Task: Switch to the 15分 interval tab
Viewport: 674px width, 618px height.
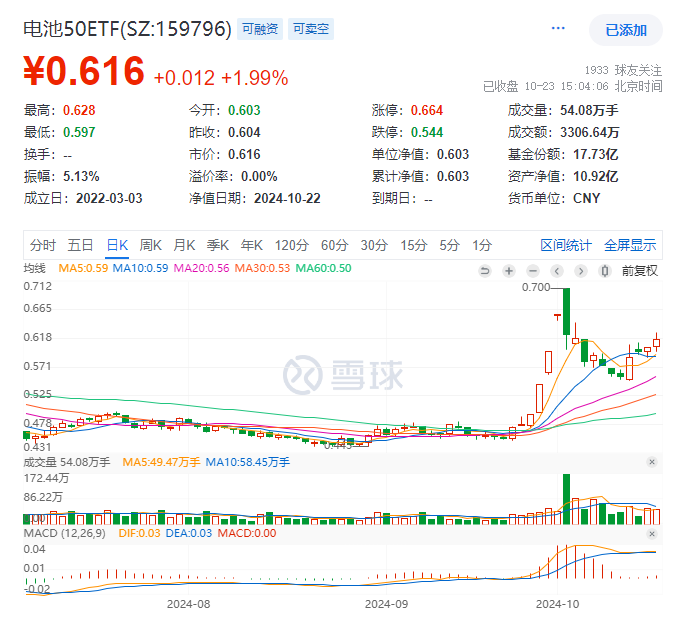Action: click(x=414, y=245)
